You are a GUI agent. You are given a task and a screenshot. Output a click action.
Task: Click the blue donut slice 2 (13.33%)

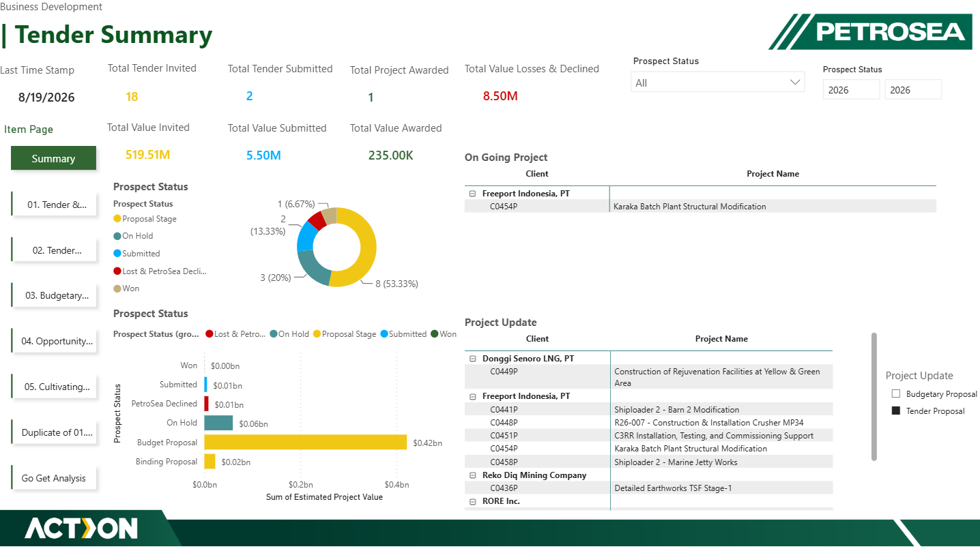306,235
